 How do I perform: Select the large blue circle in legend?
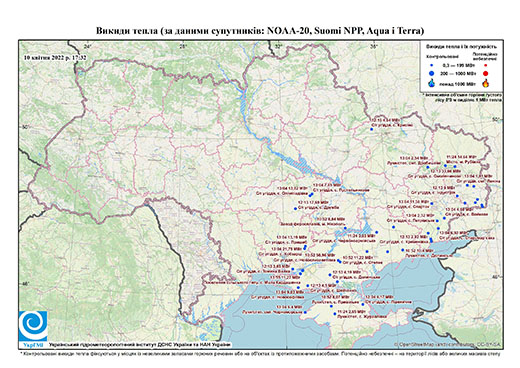point(432,73)
